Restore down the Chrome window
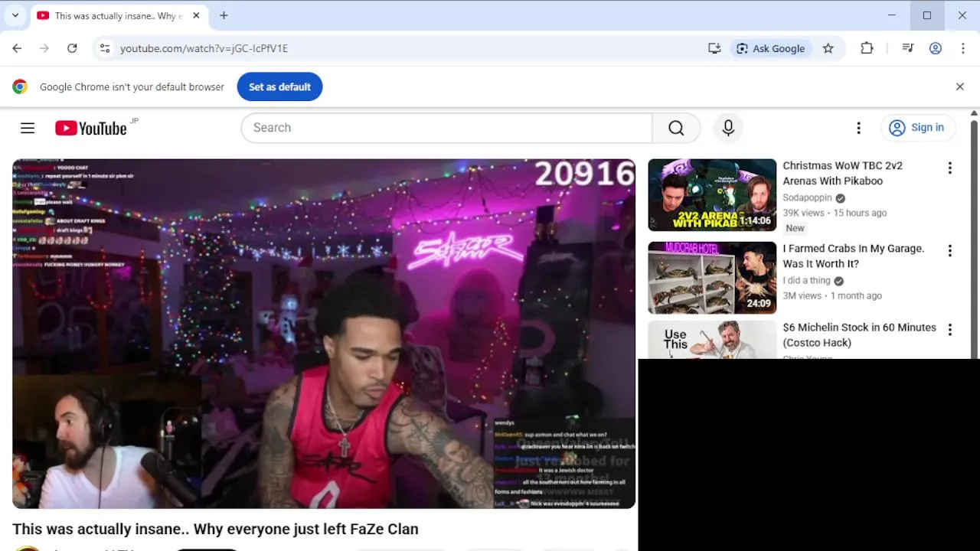980x551 pixels. 927,15
